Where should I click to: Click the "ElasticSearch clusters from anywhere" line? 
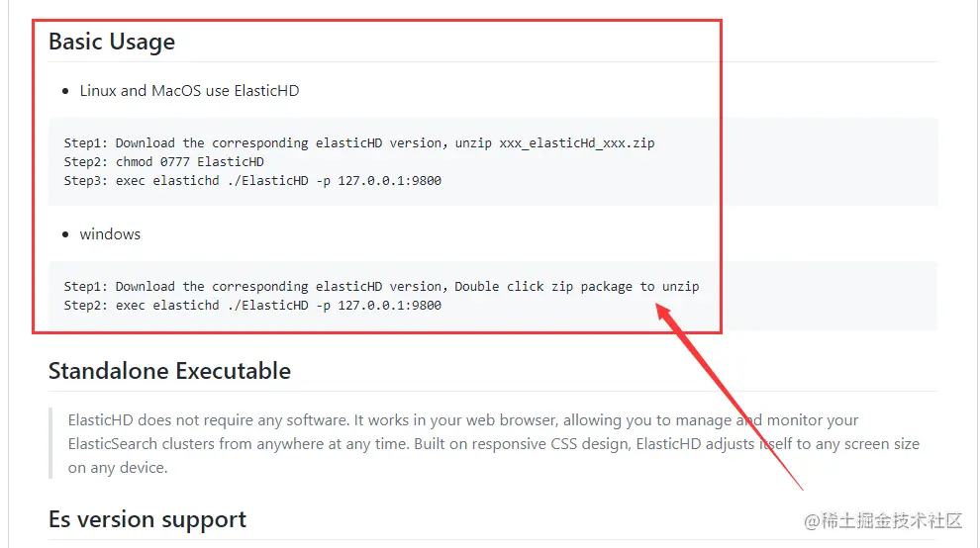238,444
